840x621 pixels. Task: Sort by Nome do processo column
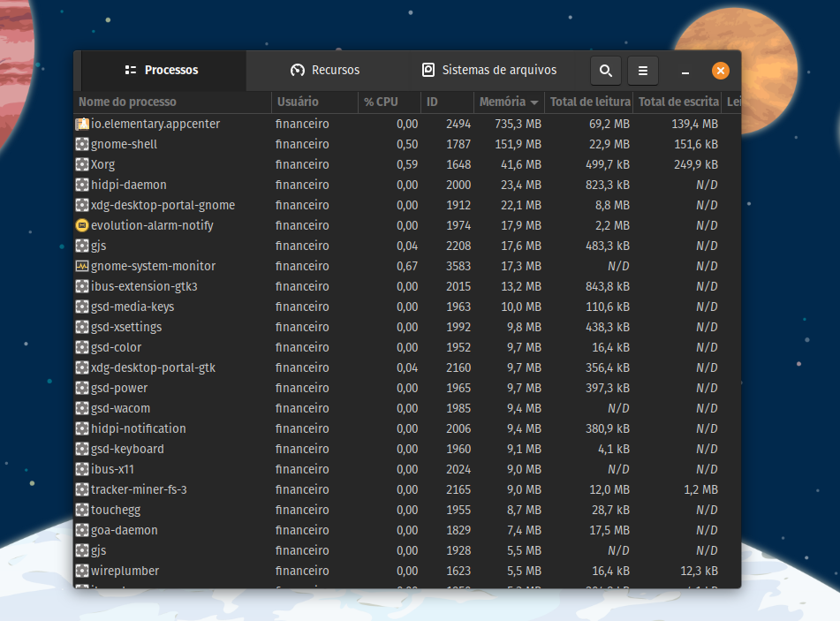(x=172, y=102)
